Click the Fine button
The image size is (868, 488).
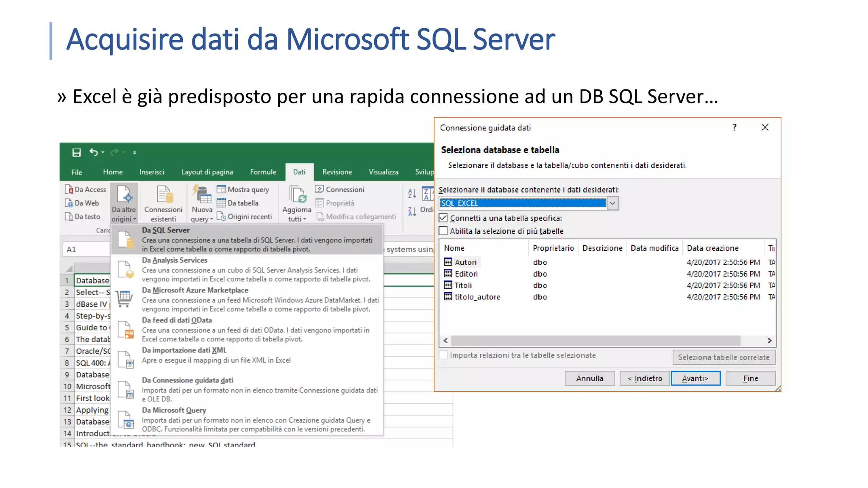coord(751,378)
